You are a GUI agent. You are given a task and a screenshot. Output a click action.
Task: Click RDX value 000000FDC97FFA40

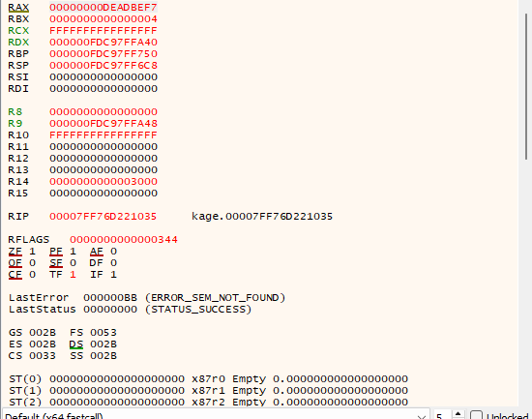pyautogui.click(x=103, y=43)
